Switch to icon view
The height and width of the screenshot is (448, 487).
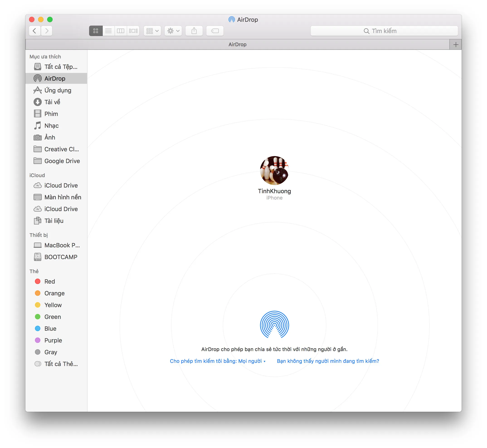pos(96,31)
